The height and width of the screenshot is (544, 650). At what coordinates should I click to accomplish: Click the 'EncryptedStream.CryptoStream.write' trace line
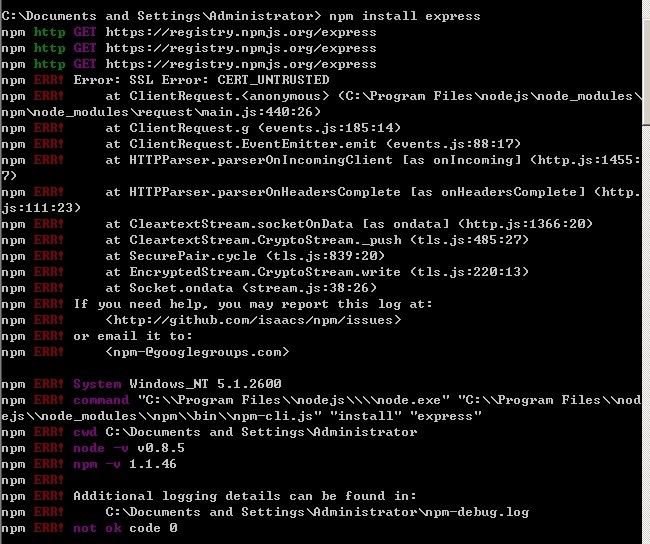317,272
